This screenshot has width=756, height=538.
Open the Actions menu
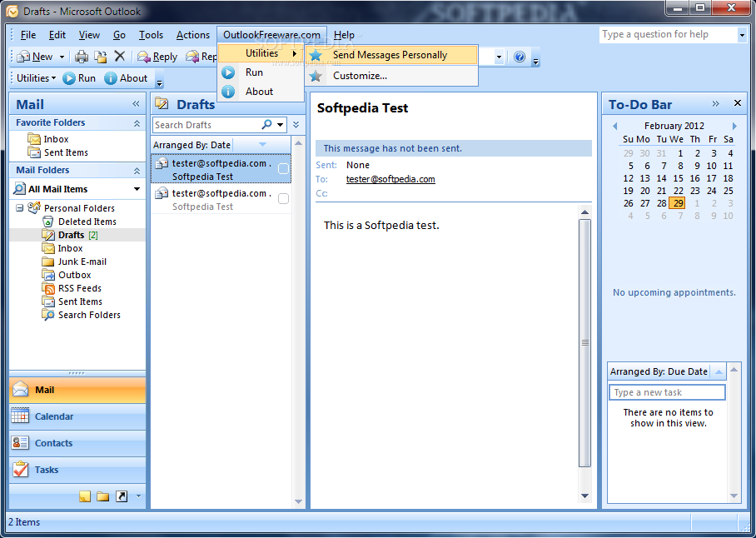coord(193,35)
